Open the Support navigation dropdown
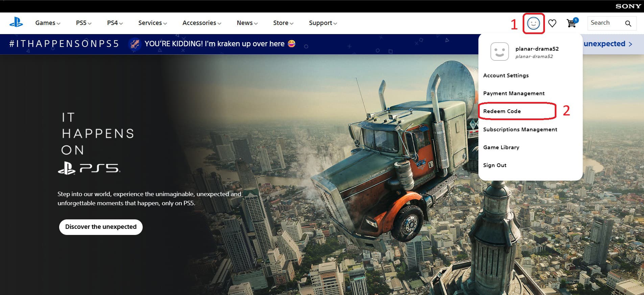The image size is (644, 295). click(x=323, y=23)
